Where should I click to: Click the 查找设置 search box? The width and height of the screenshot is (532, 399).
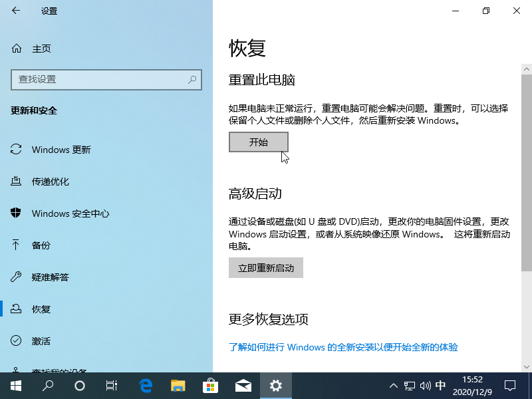(x=106, y=80)
